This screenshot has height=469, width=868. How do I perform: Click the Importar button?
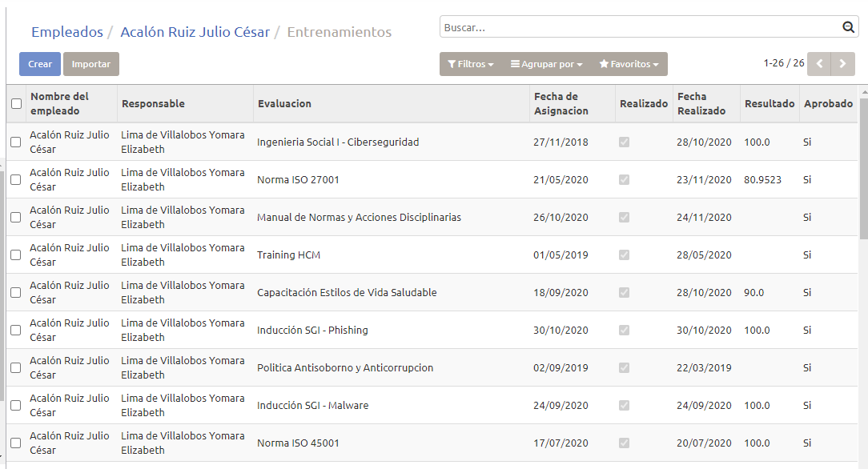point(91,64)
